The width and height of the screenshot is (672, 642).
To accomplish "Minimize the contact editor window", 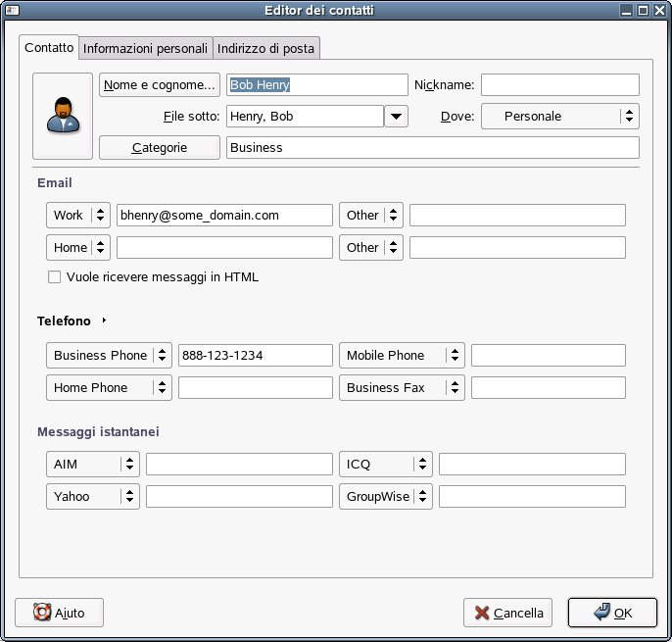I will pyautogui.click(x=627, y=10).
